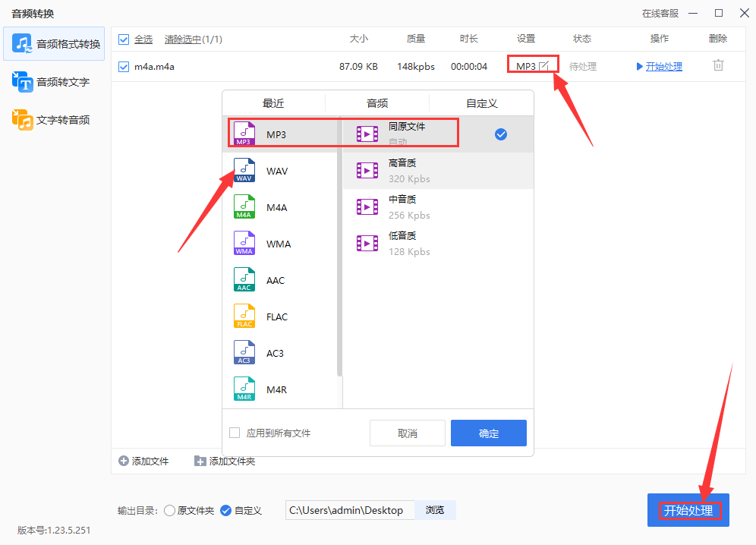756x545 pixels.
Task: Switch to the 自定义 tab
Action: [x=482, y=102]
